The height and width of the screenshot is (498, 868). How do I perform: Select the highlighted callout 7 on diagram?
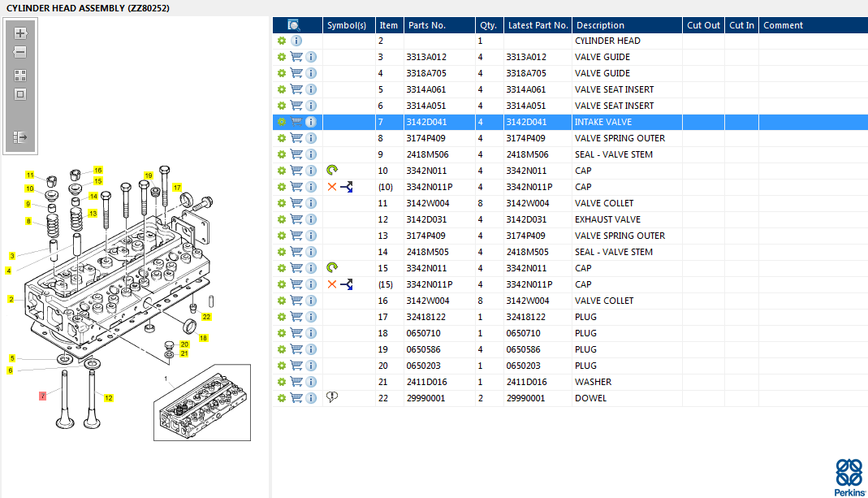pos(43,396)
